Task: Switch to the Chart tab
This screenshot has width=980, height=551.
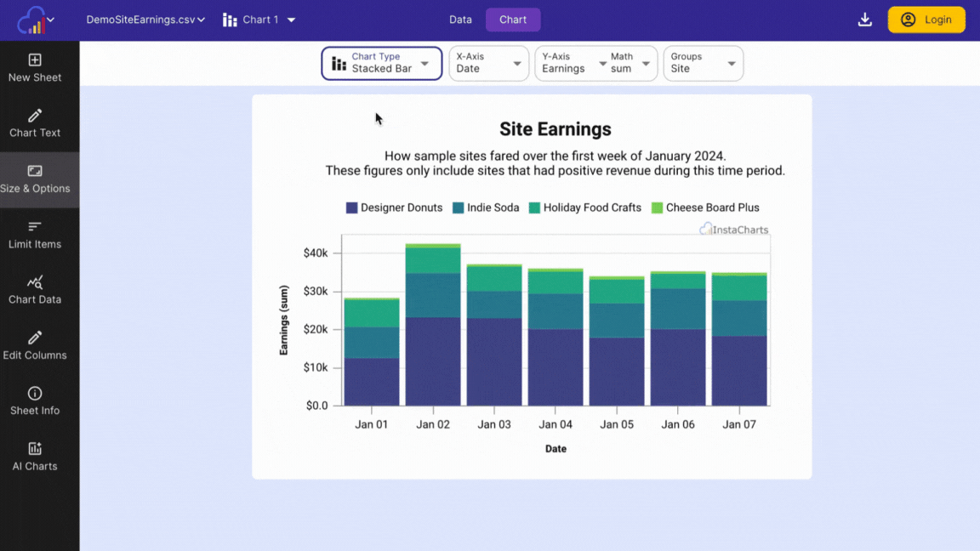Action: pos(513,20)
